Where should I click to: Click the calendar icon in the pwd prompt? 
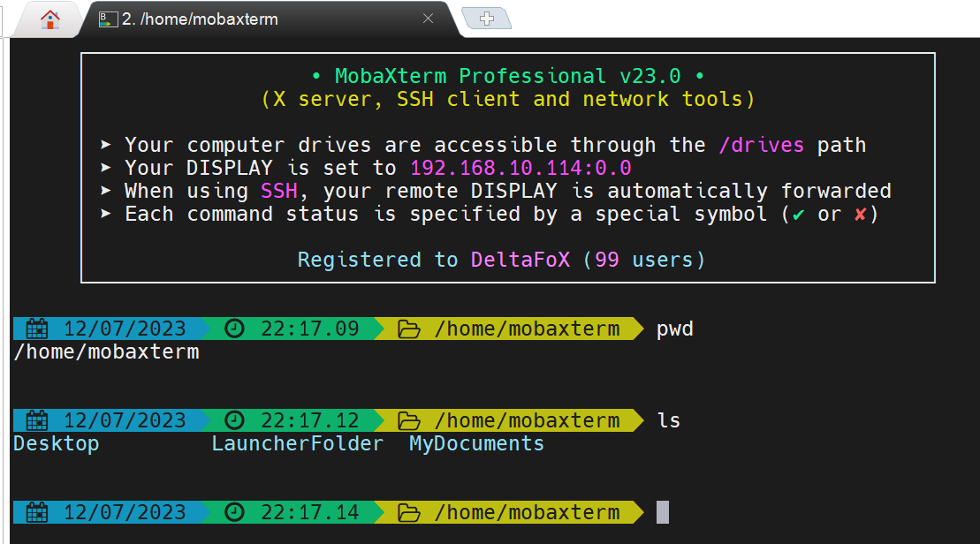point(37,329)
